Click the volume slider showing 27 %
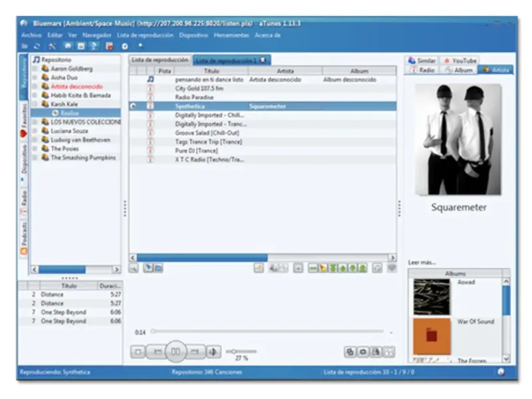 point(241,352)
